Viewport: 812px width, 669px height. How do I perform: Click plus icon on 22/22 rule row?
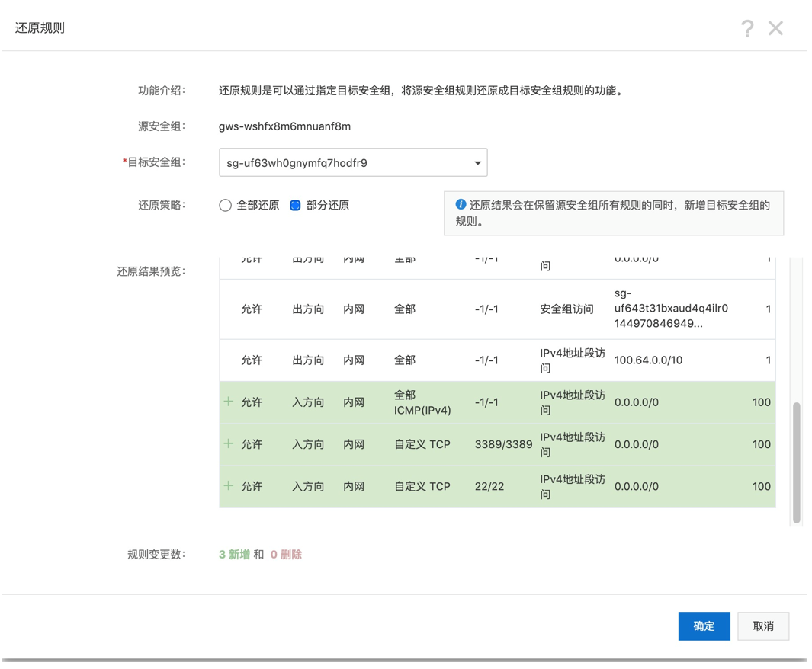click(x=229, y=485)
